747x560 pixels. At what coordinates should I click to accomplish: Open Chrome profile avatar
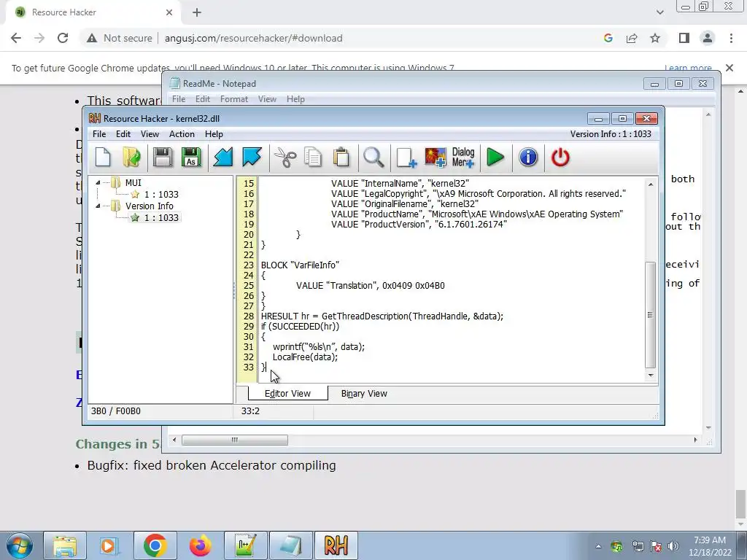point(708,38)
